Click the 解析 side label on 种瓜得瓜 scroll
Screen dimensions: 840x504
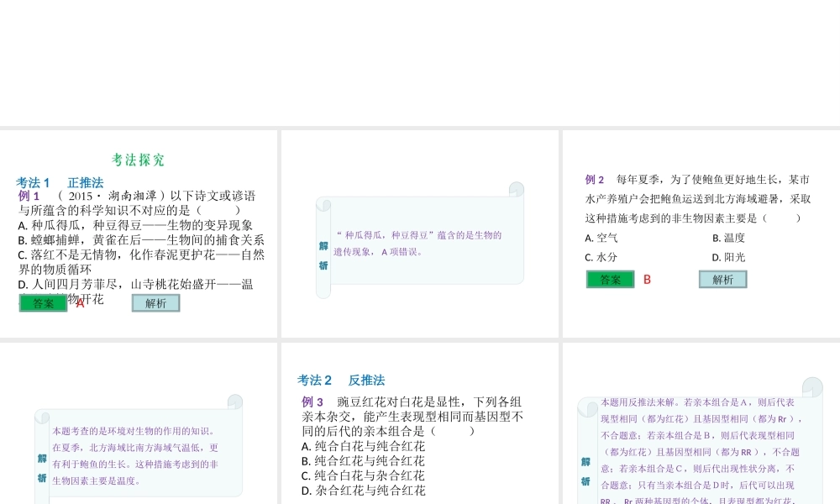(323, 255)
